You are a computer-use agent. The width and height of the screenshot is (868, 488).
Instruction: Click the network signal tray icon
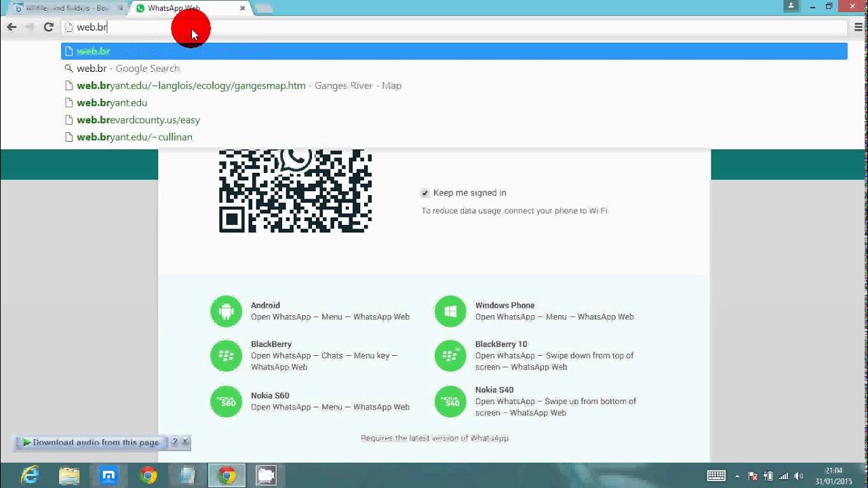tap(784, 476)
